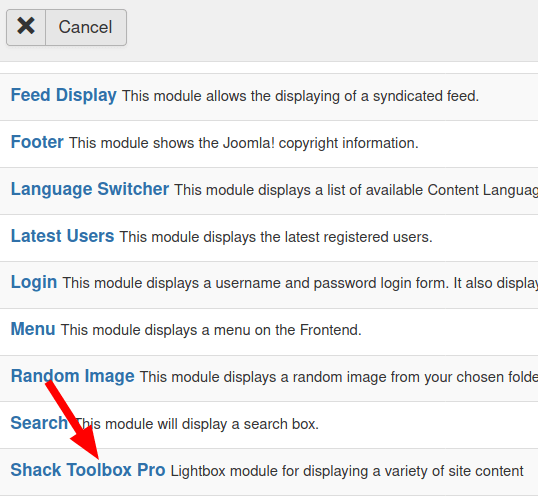Click the X icon on the Cancel button
This screenshot has height=498, width=538.
(26, 27)
